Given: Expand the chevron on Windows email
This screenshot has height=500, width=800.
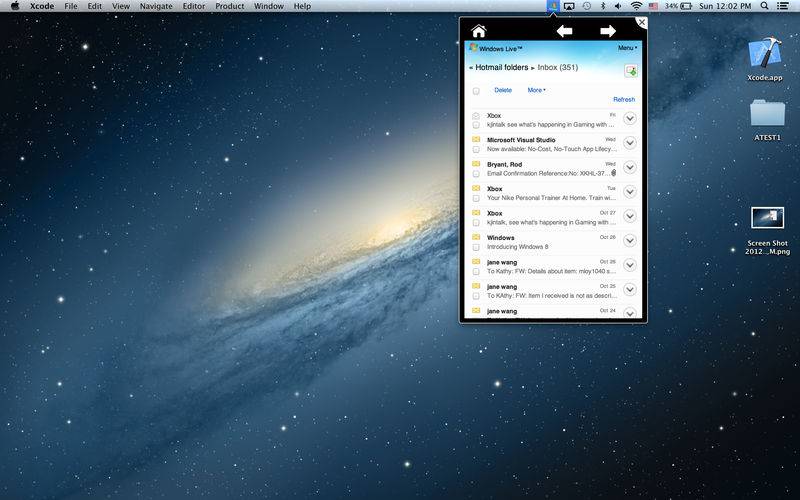Looking at the screenshot, I should click(630, 241).
